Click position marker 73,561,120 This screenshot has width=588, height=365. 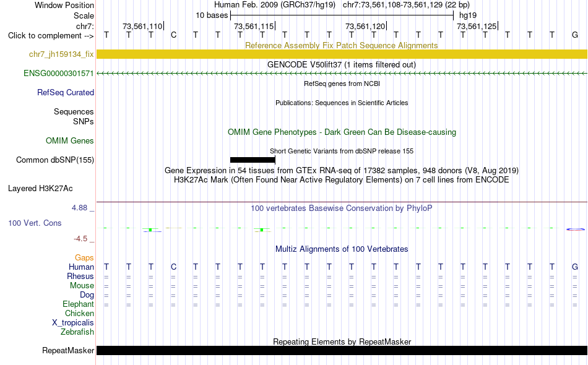click(365, 26)
